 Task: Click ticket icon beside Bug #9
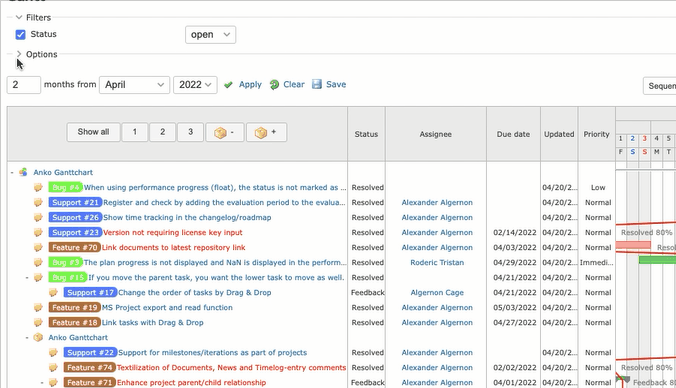pyautogui.click(x=38, y=263)
